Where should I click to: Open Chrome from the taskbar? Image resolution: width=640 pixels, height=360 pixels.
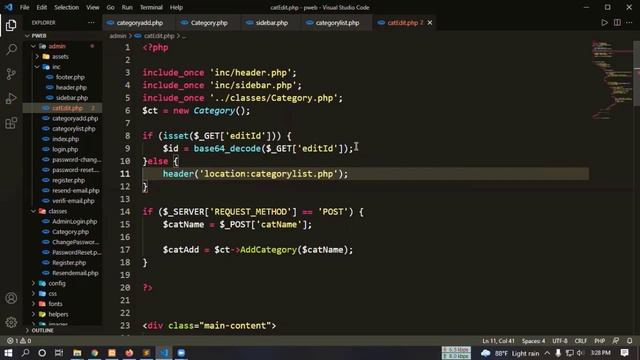pyautogui.click(x=94, y=353)
